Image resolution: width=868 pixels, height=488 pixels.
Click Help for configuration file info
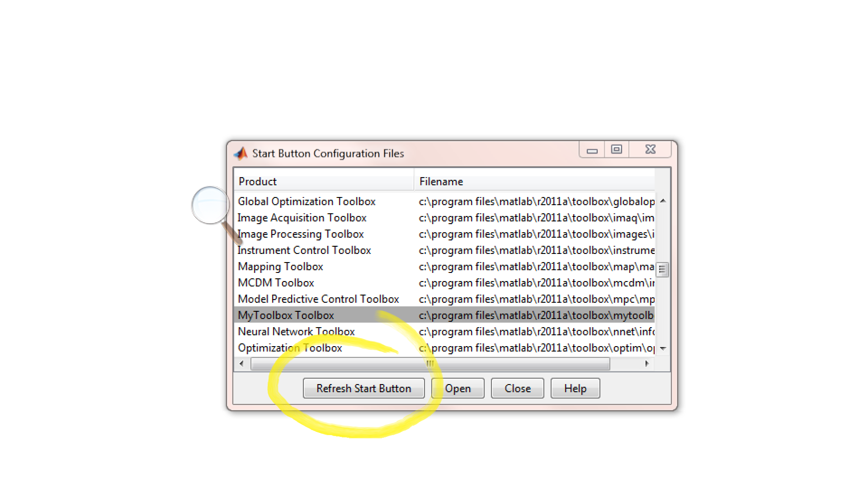point(575,389)
